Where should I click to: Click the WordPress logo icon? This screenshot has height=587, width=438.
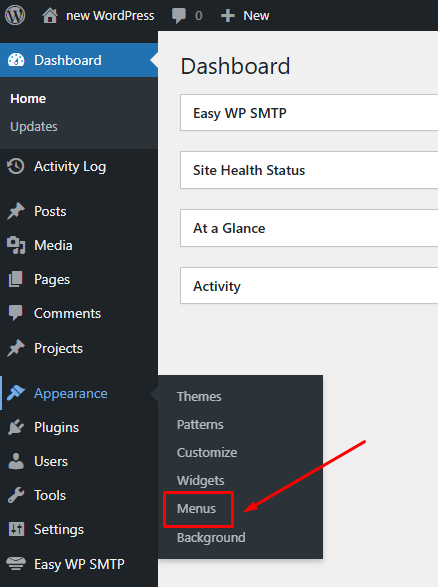15,15
